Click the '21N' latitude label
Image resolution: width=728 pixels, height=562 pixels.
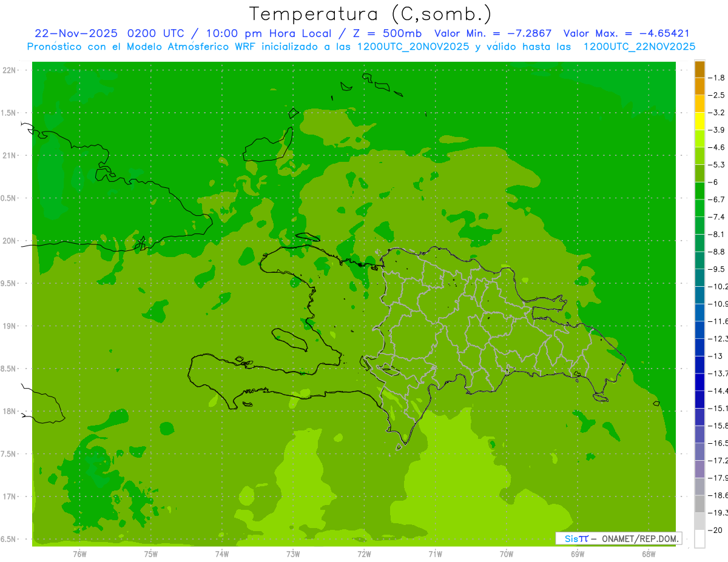click(10, 156)
